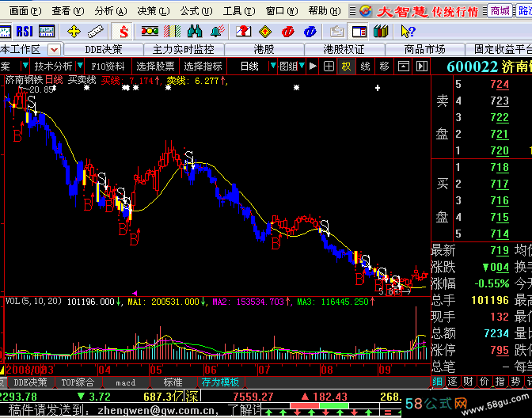Click the DaZhiHui logo globe icon
Screen dimensions: 532x418
(x=366, y=11)
